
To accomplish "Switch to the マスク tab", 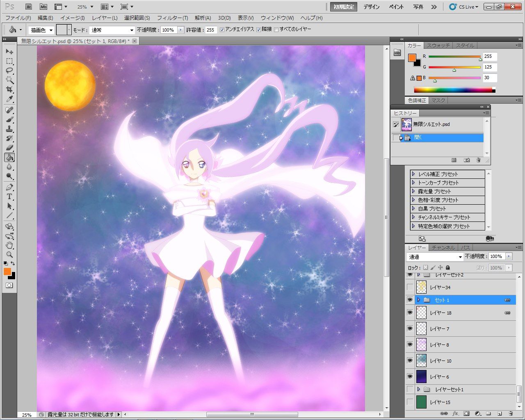I will [438, 100].
